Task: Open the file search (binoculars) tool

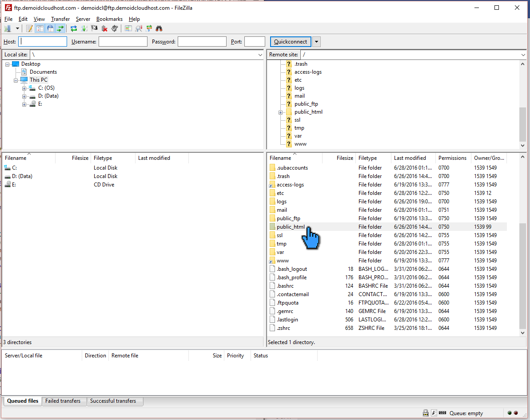Action: coord(159,28)
